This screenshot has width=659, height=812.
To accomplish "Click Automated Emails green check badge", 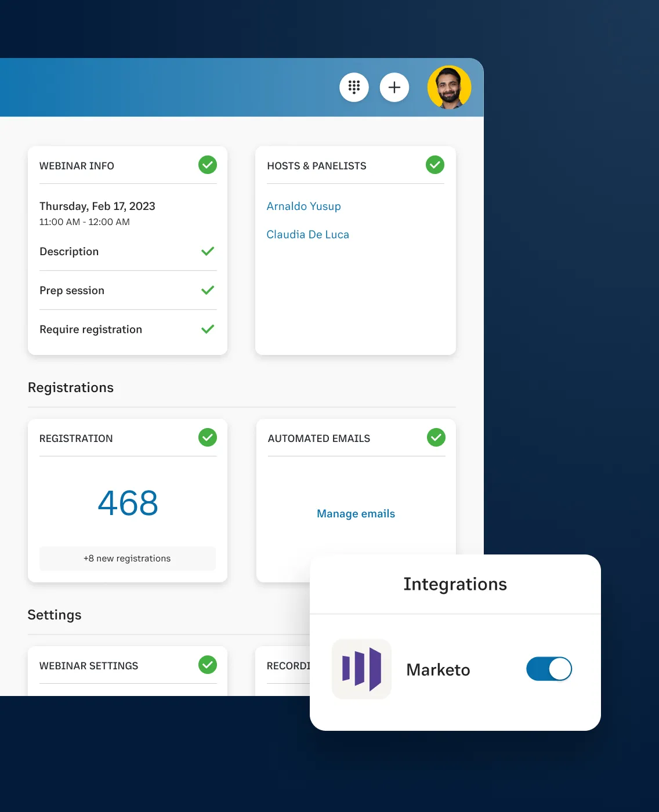I will point(436,438).
